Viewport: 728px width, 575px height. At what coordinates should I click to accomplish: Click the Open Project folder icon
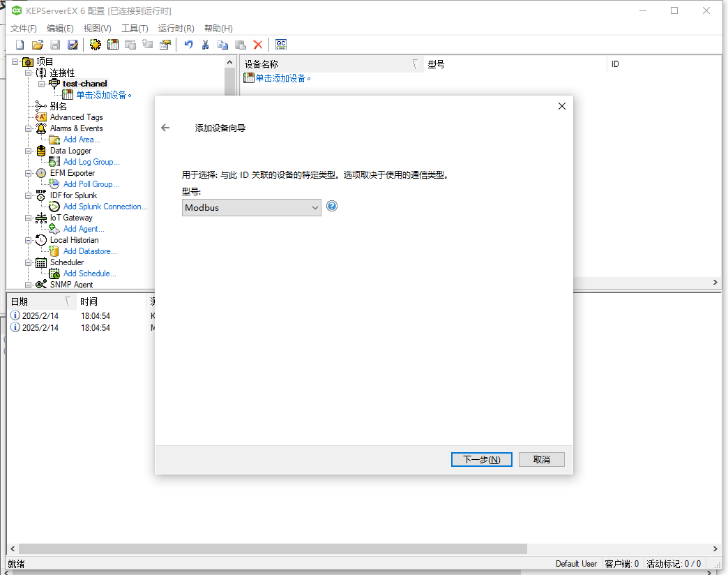click(38, 45)
